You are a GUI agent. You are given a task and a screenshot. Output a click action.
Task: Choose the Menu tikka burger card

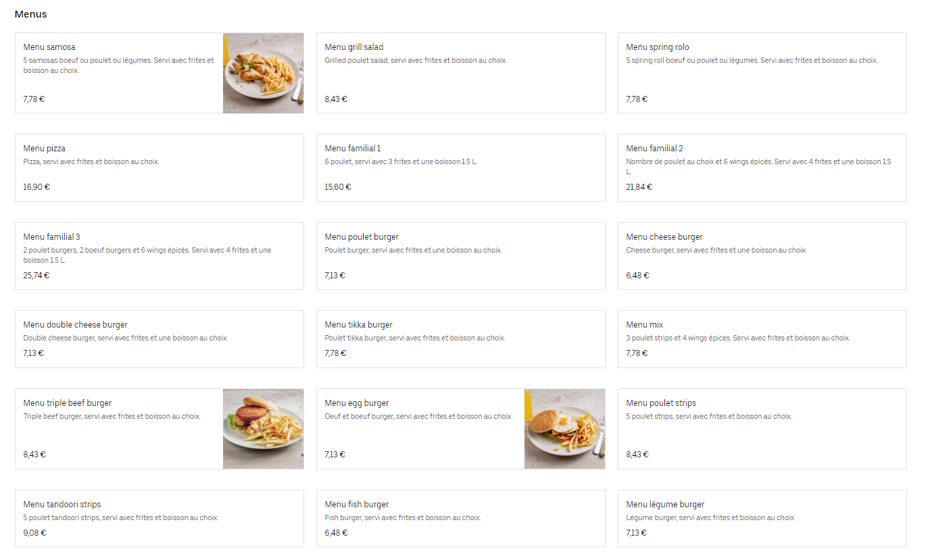point(460,339)
